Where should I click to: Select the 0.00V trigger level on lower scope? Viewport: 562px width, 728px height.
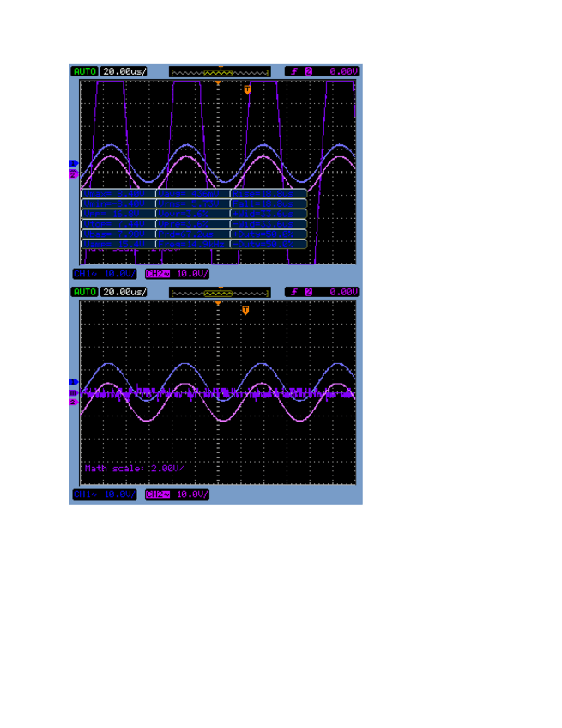(343, 292)
